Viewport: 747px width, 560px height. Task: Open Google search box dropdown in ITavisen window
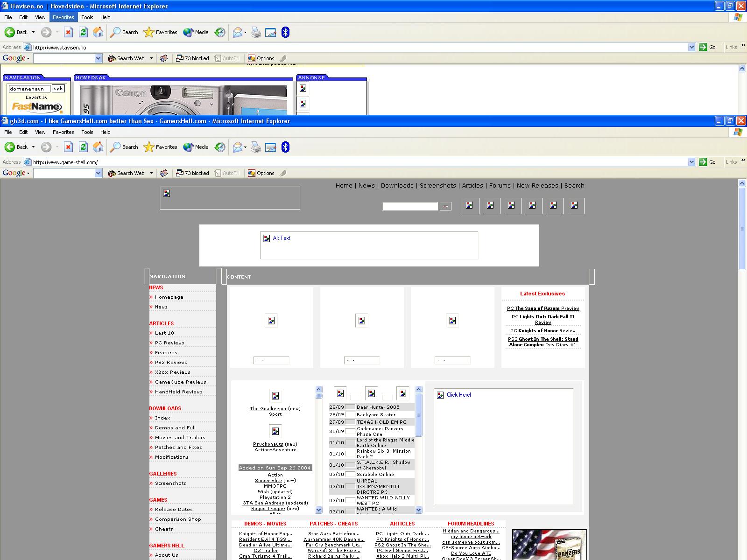pyautogui.click(x=98, y=58)
